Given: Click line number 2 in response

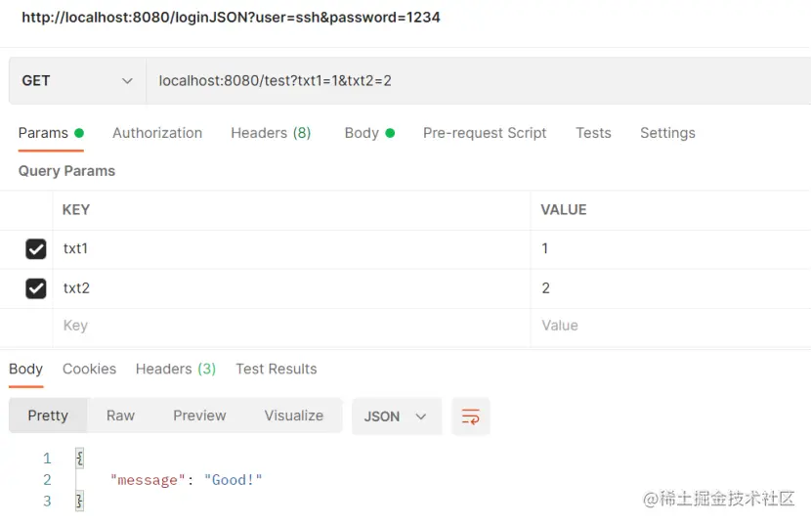Looking at the screenshot, I should point(47,480).
